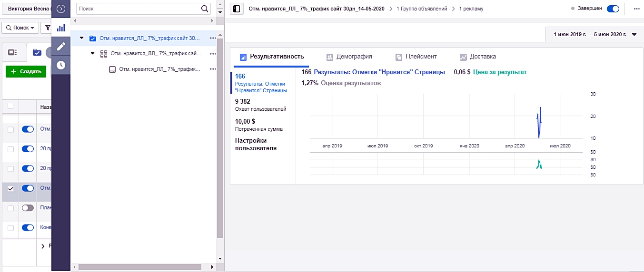Open the План campaign name link
Screen dimensions: 644x272
tap(46, 208)
